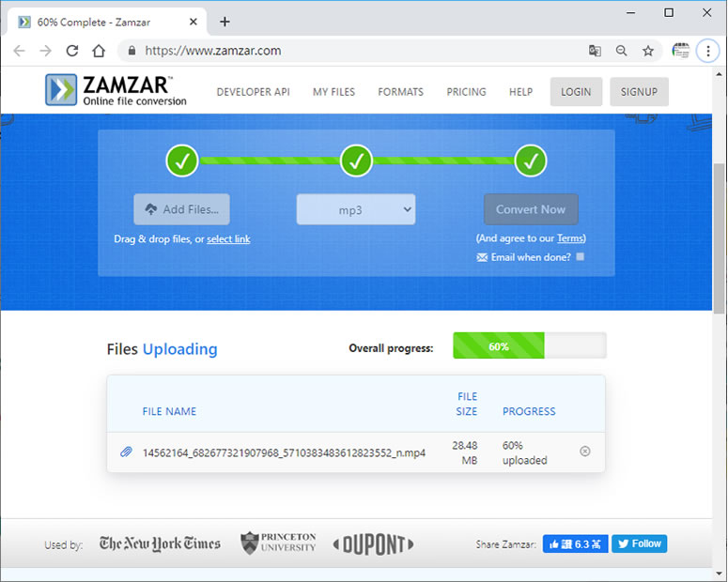Follow the 'select link' hyperlink

[x=228, y=239]
